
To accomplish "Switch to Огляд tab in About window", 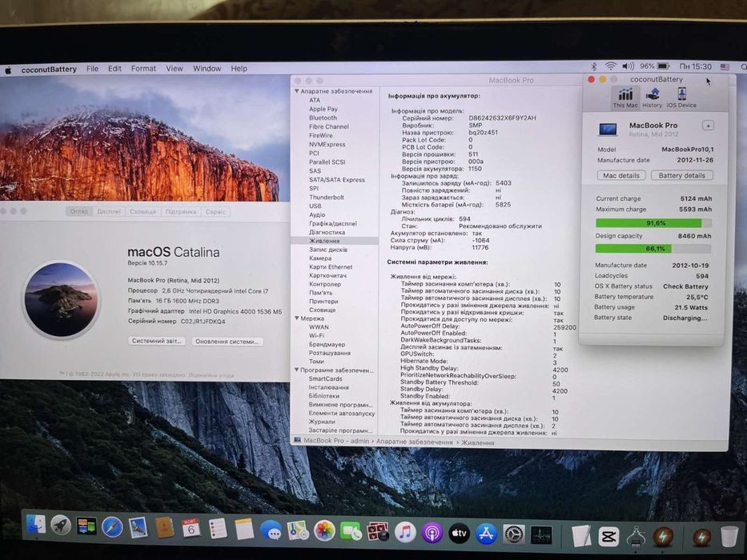I will pos(79,211).
